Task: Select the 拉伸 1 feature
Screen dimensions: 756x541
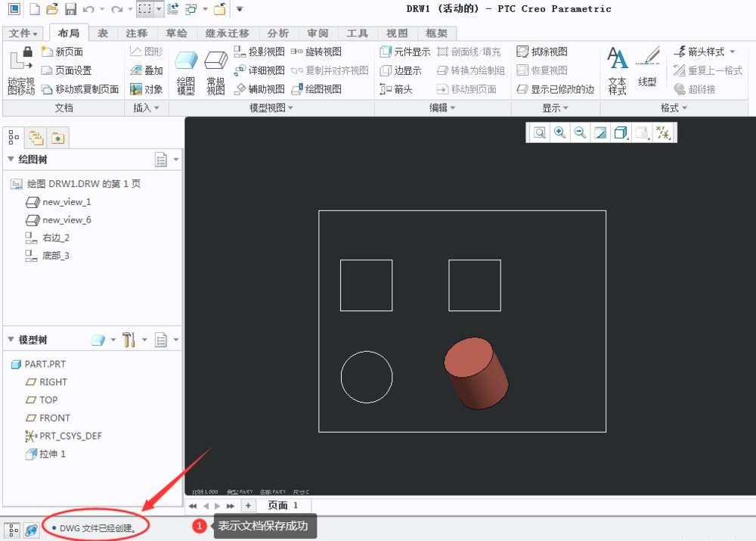Action: click(46, 454)
